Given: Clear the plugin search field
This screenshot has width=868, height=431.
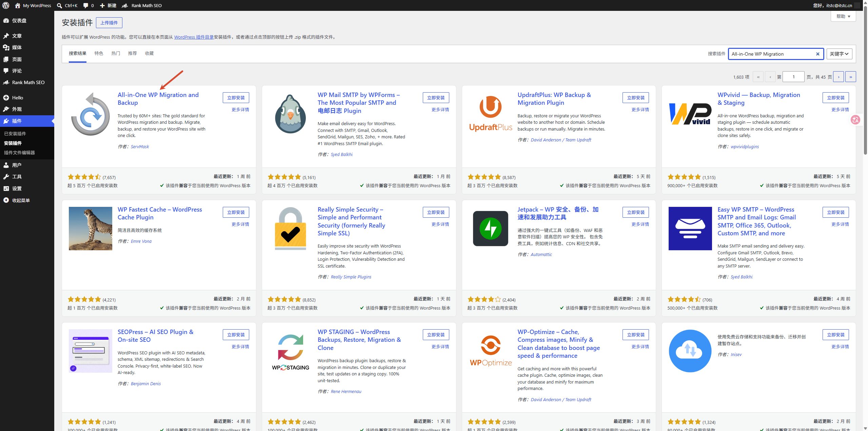Looking at the screenshot, I should click(x=817, y=54).
